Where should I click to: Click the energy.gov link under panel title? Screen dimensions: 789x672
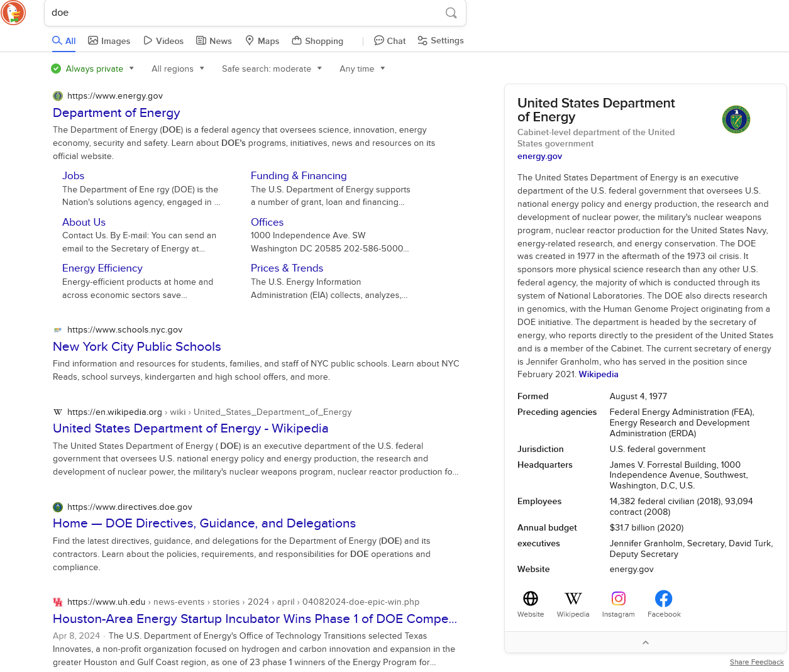pyautogui.click(x=539, y=157)
